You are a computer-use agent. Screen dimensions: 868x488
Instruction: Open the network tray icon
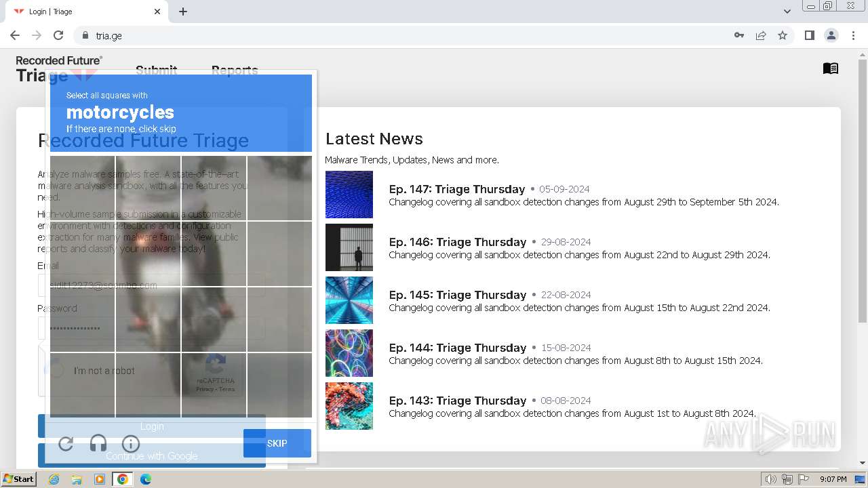(787, 479)
